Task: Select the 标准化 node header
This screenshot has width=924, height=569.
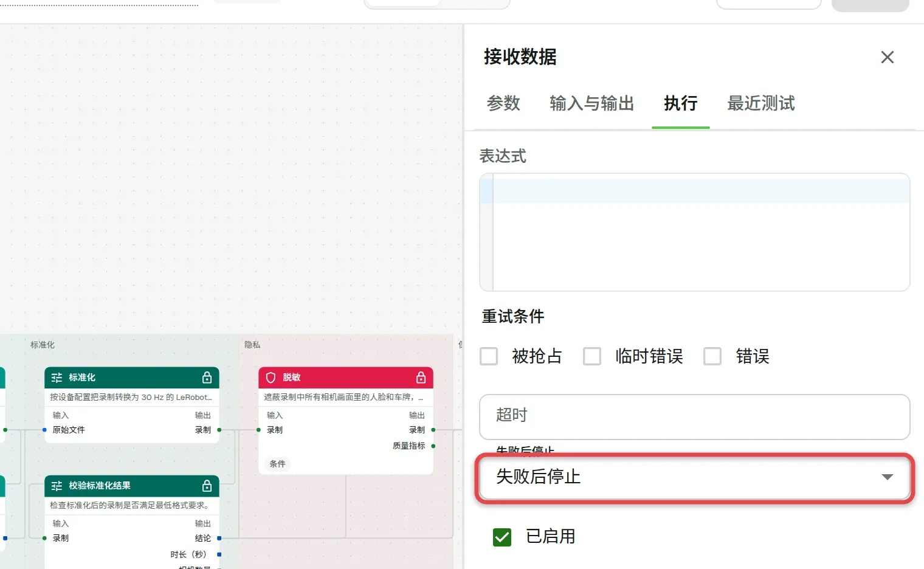Action: point(132,378)
